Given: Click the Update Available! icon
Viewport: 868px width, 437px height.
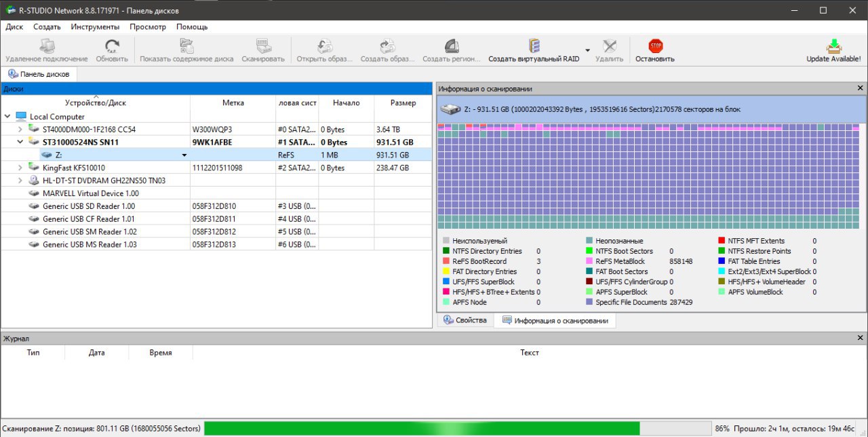Looking at the screenshot, I should tap(833, 46).
